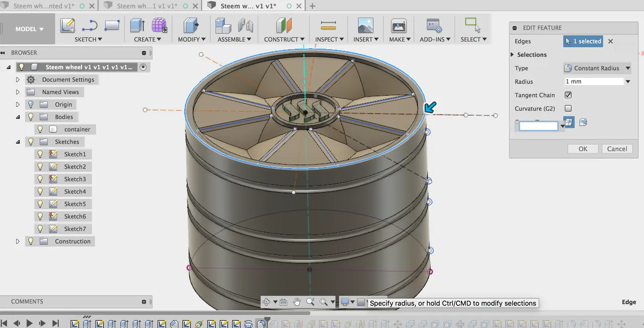644x328 pixels.
Task: Expand the Named Views node
Action: 18,92
